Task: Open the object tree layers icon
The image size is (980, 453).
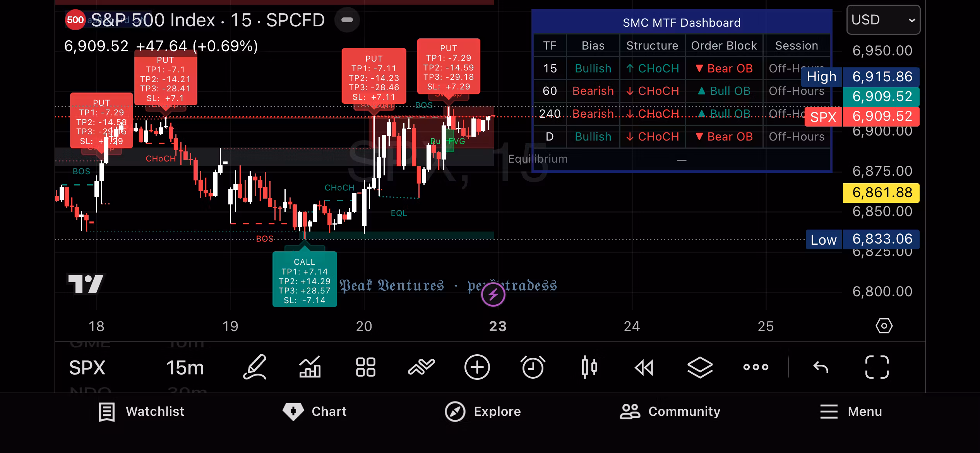Action: pos(700,367)
